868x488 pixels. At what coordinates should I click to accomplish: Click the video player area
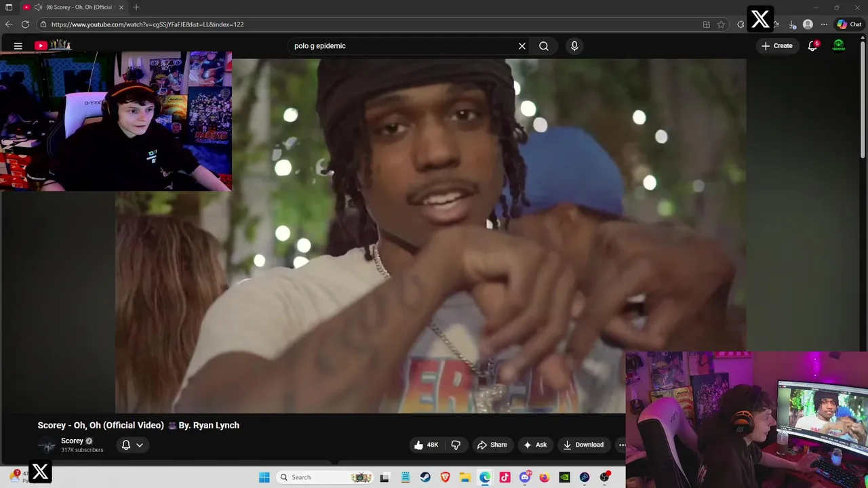click(x=431, y=236)
